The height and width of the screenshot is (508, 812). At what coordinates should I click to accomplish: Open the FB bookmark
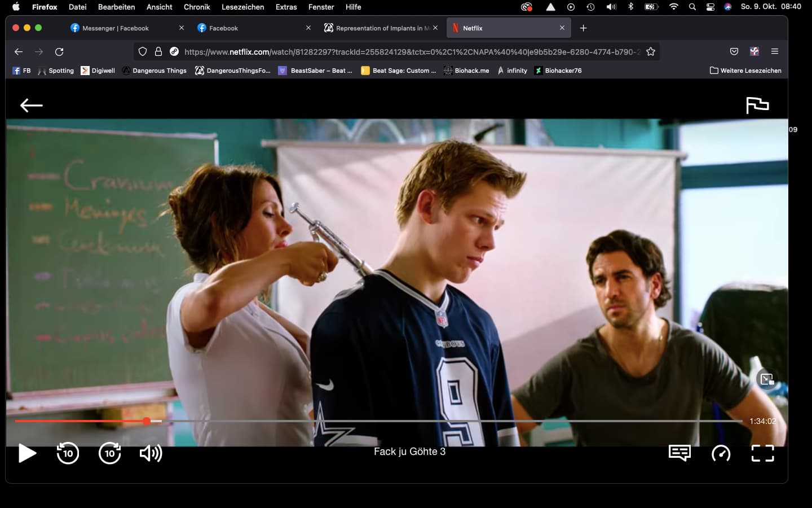[x=21, y=71]
